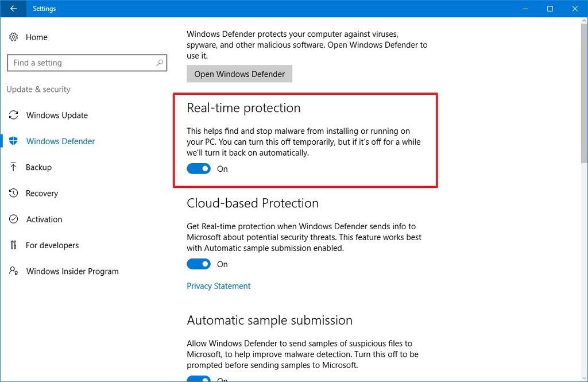The image size is (588, 382).
Task: Toggle Automatic sample submission off
Action: (x=198, y=379)
